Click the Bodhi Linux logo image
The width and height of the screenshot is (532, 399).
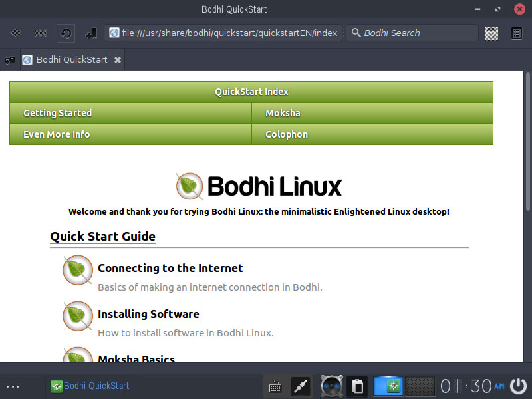(x=259, y=186)
